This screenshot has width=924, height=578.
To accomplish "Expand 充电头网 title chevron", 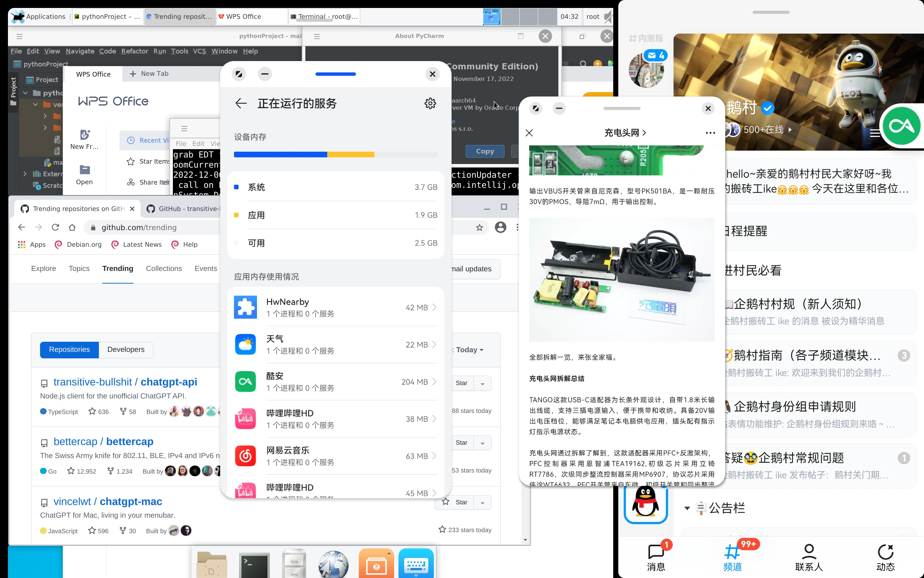I will tap(645, 133).
